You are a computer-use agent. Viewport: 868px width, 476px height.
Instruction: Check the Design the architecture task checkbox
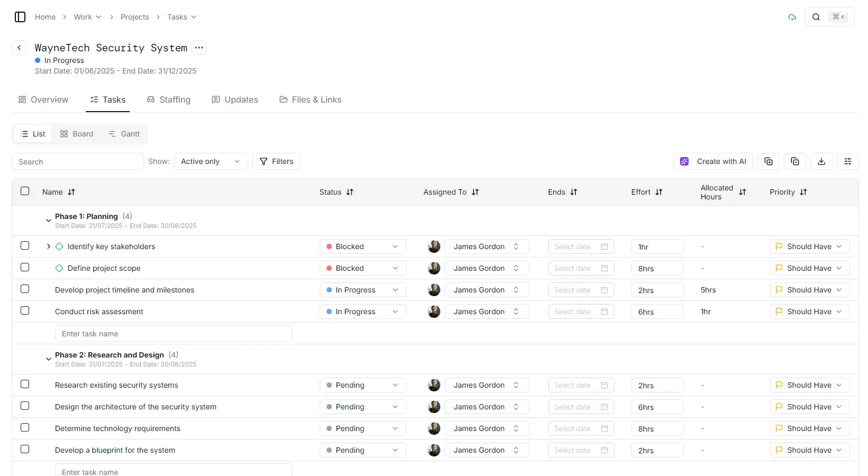[x=25, y=406]
